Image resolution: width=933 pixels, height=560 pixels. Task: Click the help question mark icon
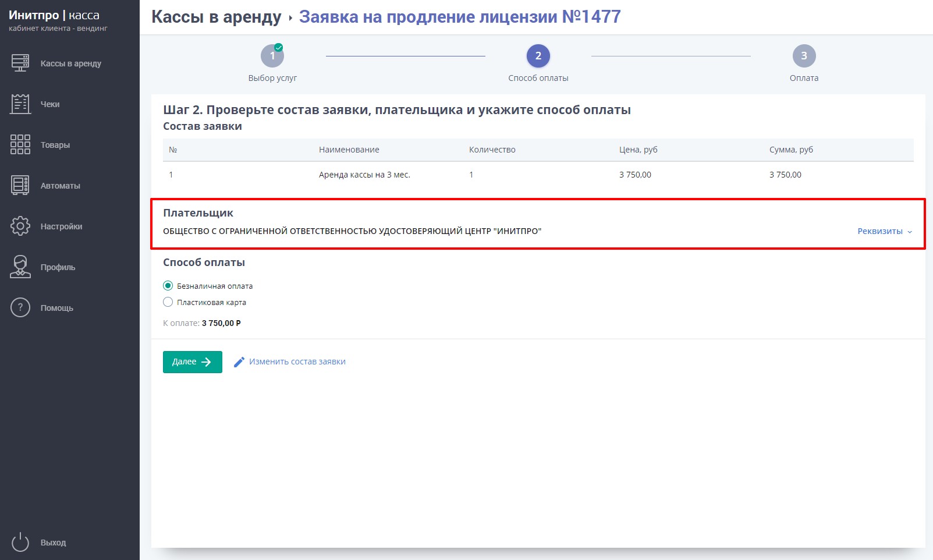(20, 307)
